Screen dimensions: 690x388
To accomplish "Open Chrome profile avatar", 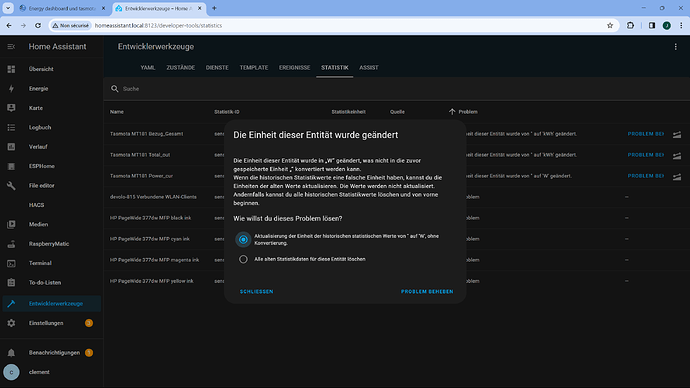I will 667,26.
